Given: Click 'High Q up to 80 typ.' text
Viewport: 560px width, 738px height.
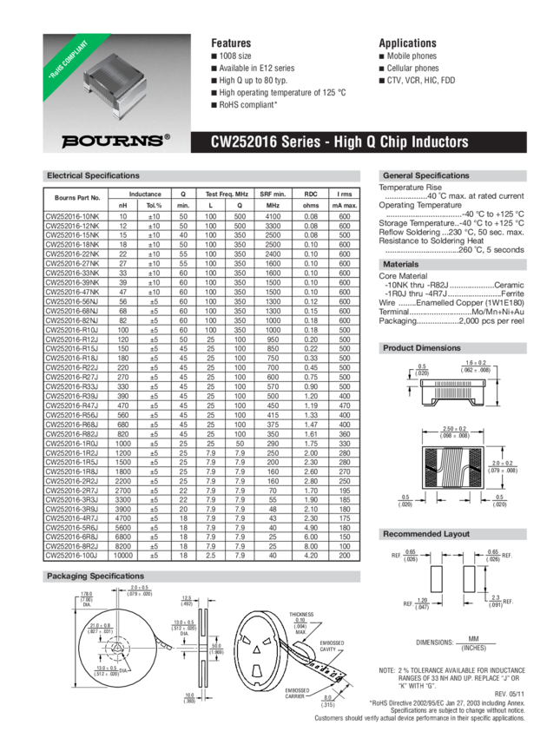Looking at the screenshot, I should pyautogui.click(x=249, y=81).
